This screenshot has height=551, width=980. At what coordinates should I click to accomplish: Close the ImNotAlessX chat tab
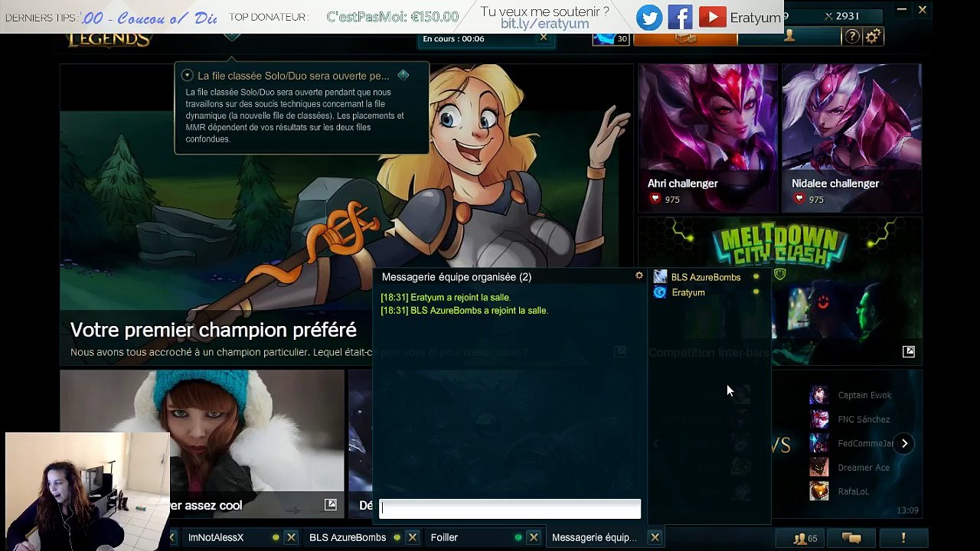pos(291,537)
